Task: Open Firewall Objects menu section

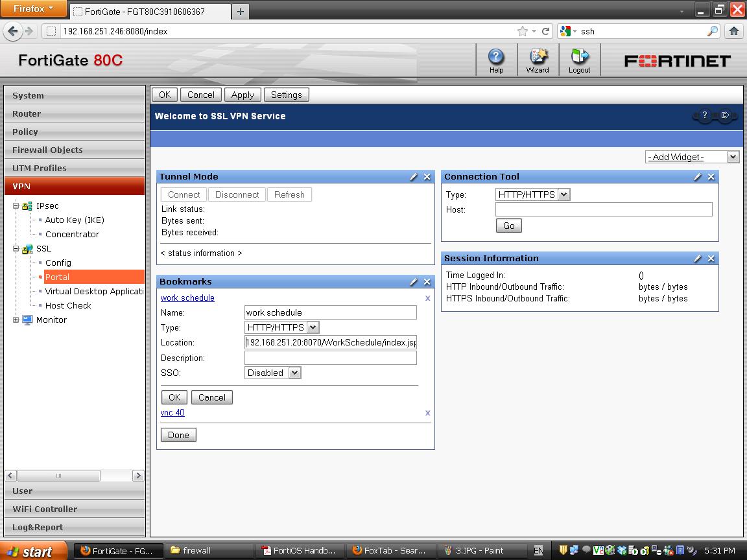Action: [x=75, y=150]
